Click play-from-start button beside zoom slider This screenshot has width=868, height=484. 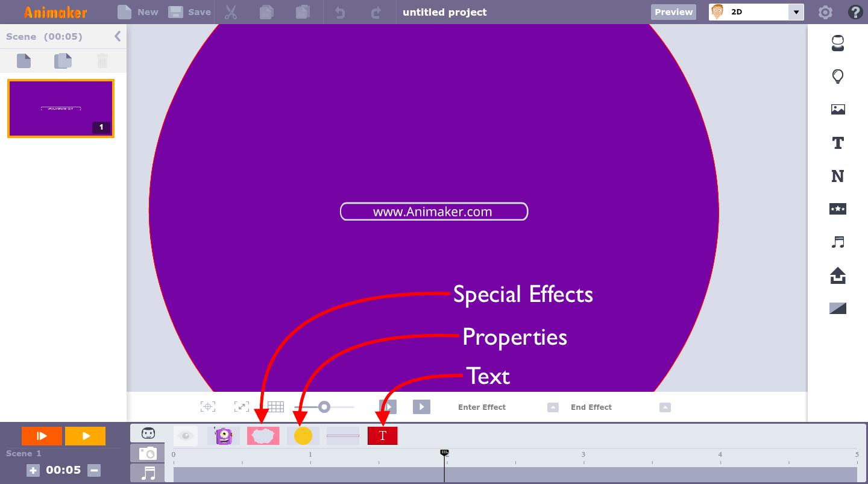coord(388,407)
